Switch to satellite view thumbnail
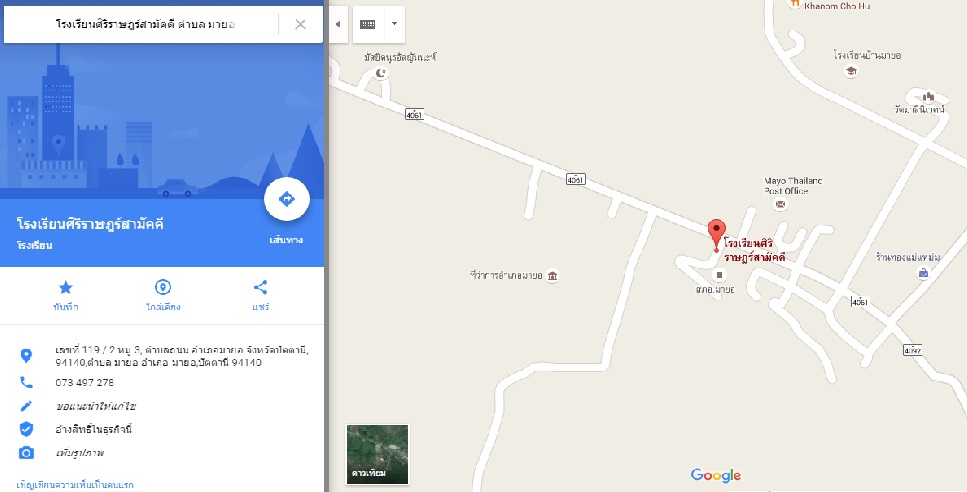 point(377,454)
